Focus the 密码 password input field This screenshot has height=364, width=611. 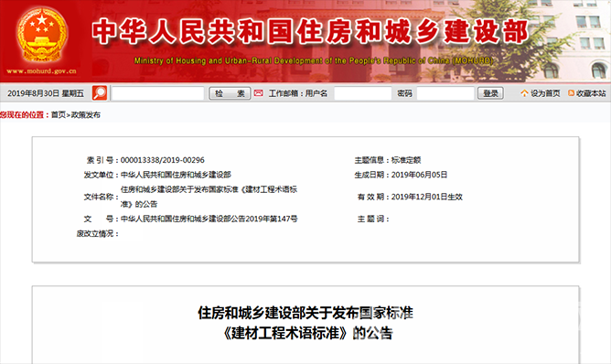tap(445, 93)
